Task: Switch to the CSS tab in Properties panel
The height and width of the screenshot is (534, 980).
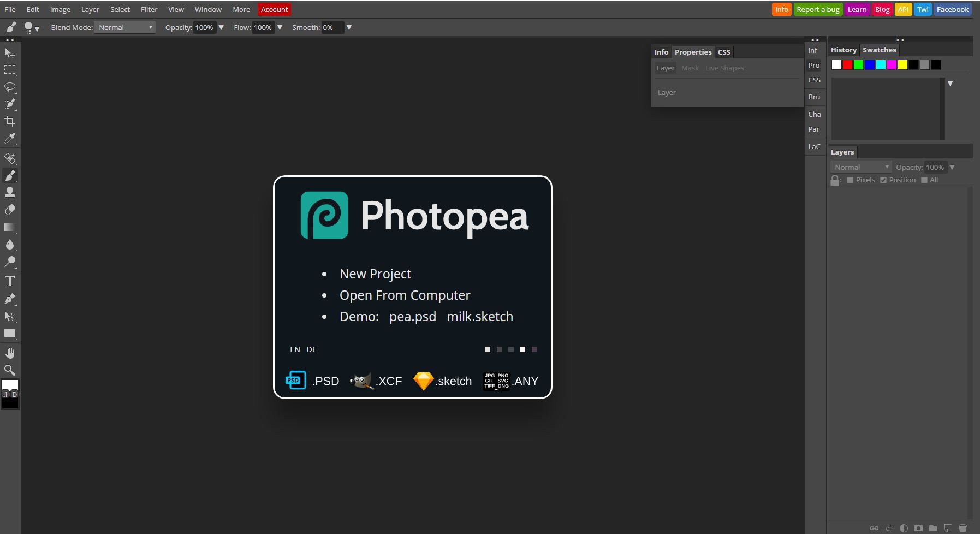Action: (724, 52)
